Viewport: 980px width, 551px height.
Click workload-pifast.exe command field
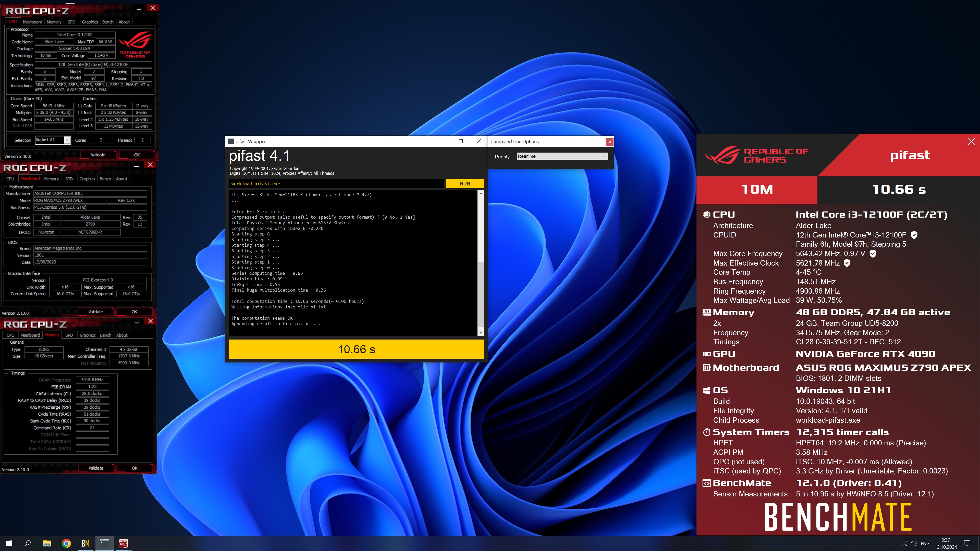(x=336, y=184)
